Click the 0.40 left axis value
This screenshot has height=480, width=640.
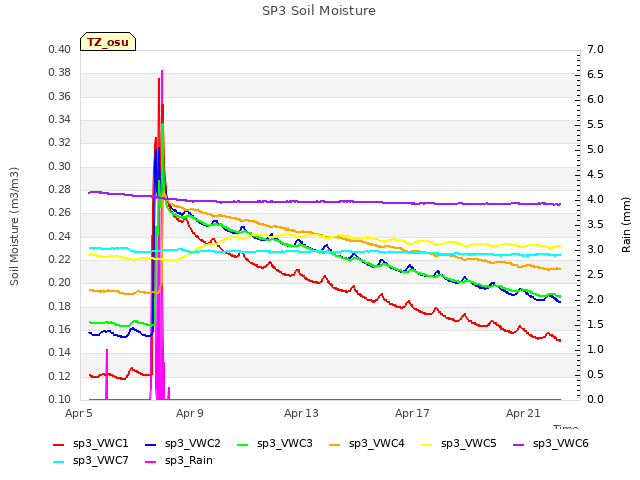pyautogui.click(x=60, y=49)
